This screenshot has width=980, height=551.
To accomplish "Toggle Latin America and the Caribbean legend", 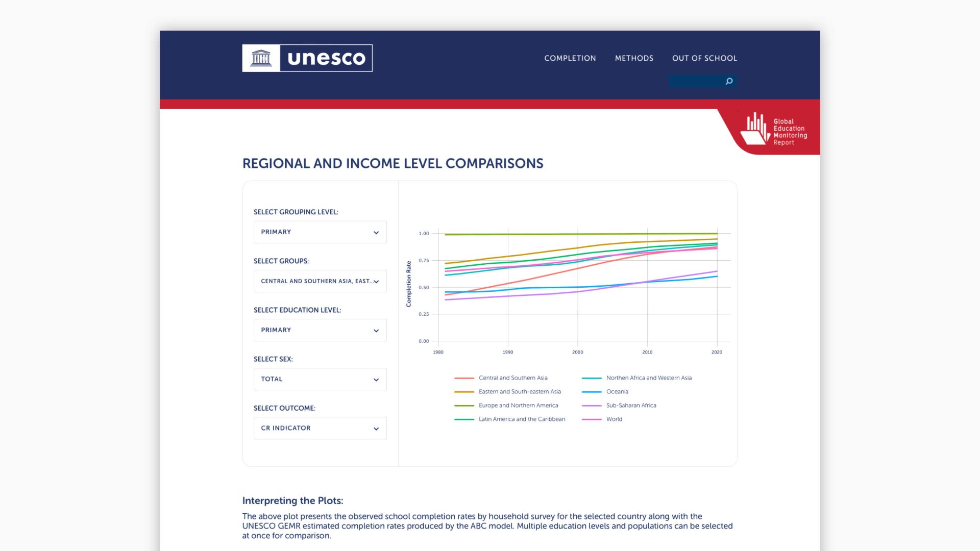I will pos(522,419).
